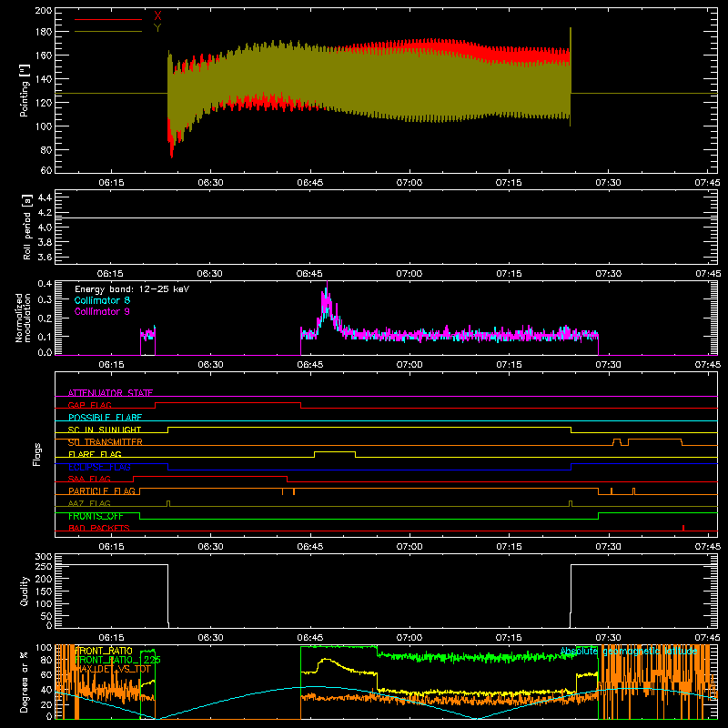
Task: Click the Flags axis title
Action: [37, 454]
